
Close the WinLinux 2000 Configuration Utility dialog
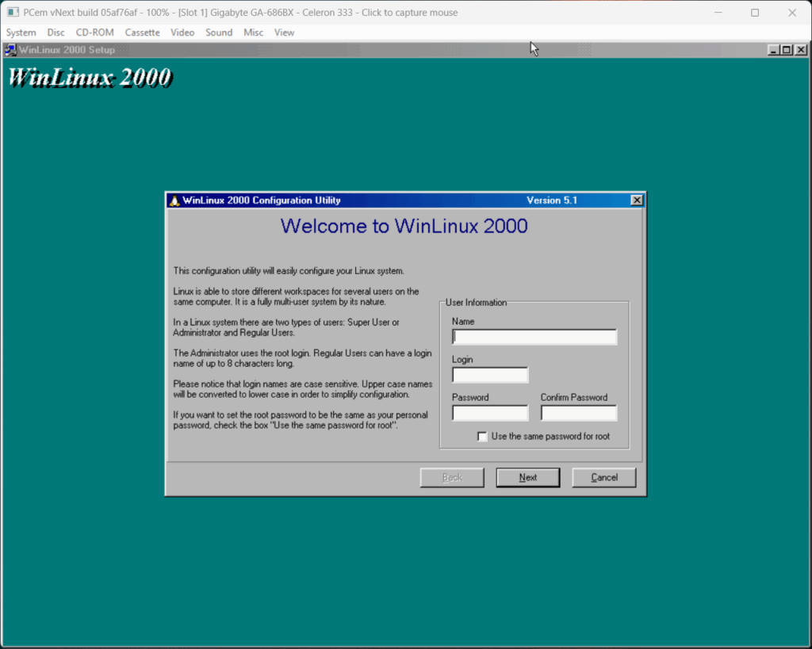pos(637,200)
